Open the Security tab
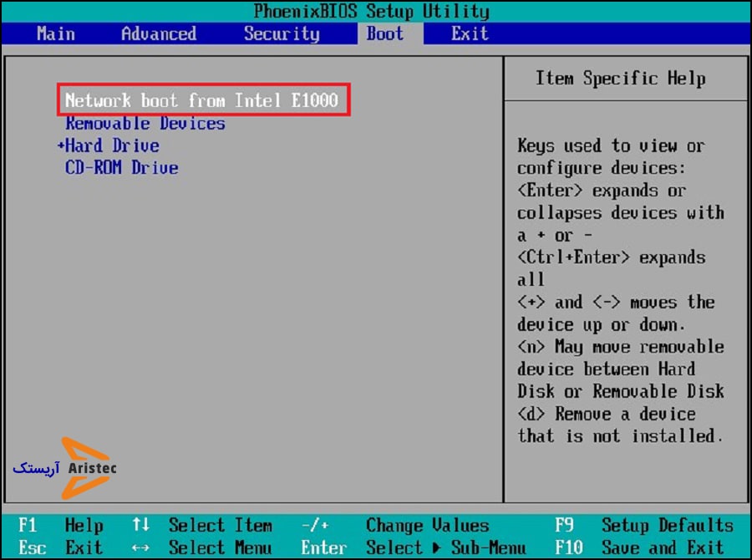The image size is (752, 560). (282, 34)
